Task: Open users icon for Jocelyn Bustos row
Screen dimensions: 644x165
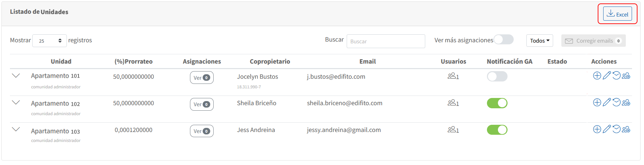Action: pos(453,76)
